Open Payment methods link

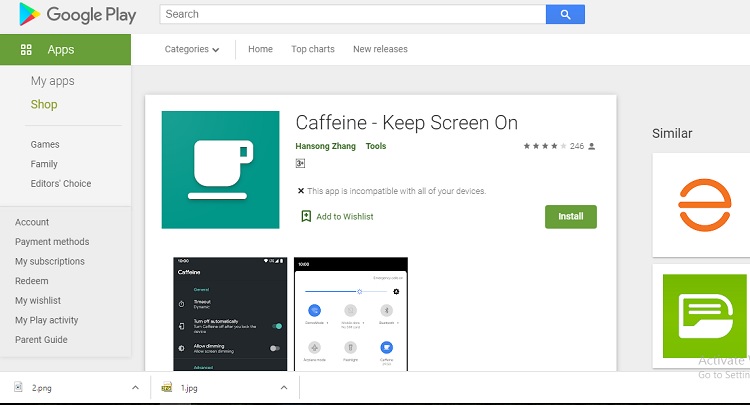tap(52, 242)
